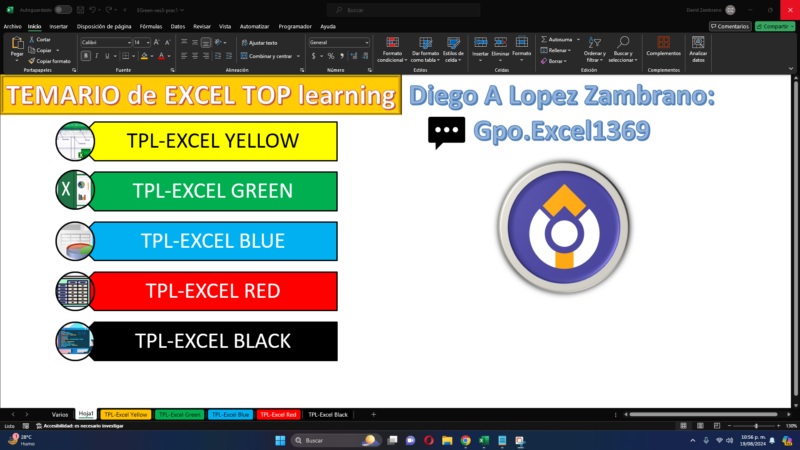This screenshot has width=800, height=450.
Task: Open Ordenar y filtrar
Action: point(594,49)
